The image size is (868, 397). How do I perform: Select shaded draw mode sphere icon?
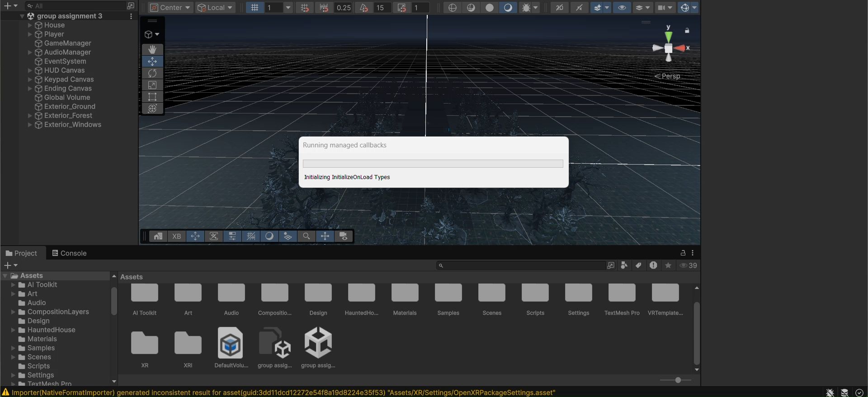489,8
